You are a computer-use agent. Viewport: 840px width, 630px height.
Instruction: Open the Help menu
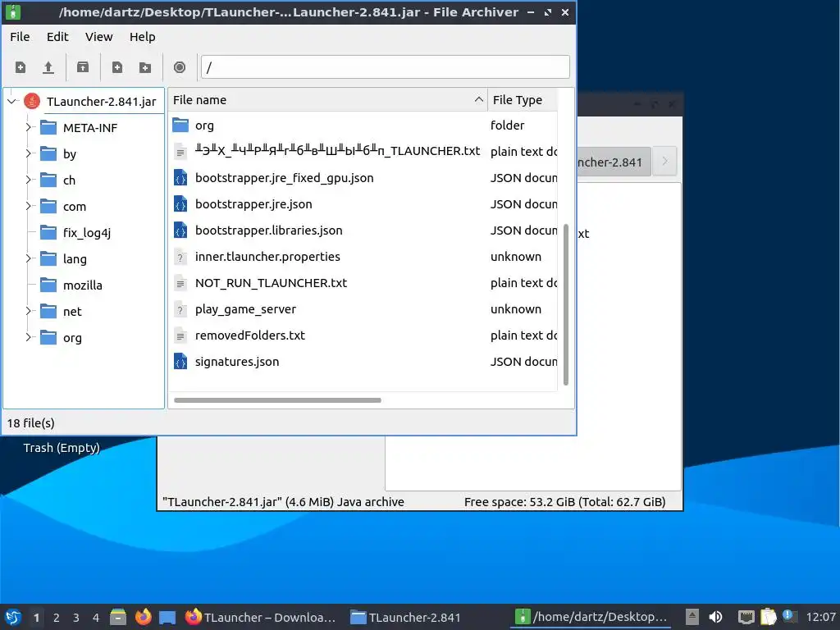coord(143,37)
